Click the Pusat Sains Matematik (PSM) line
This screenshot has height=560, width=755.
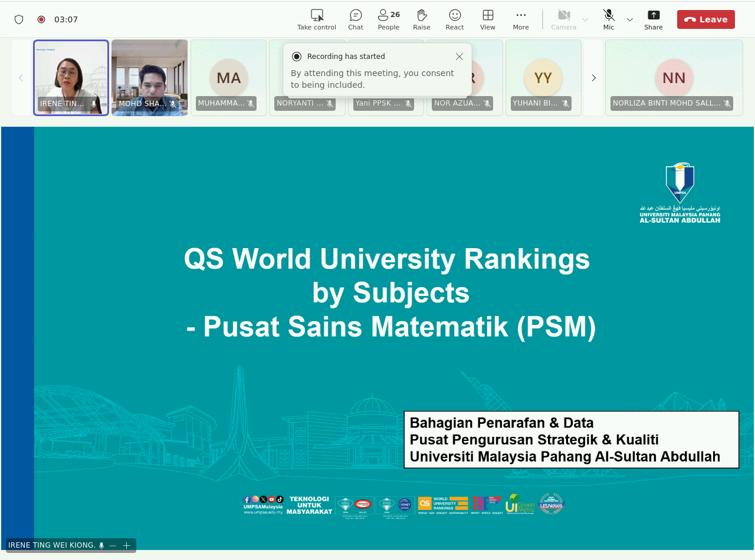coord(391,327)
